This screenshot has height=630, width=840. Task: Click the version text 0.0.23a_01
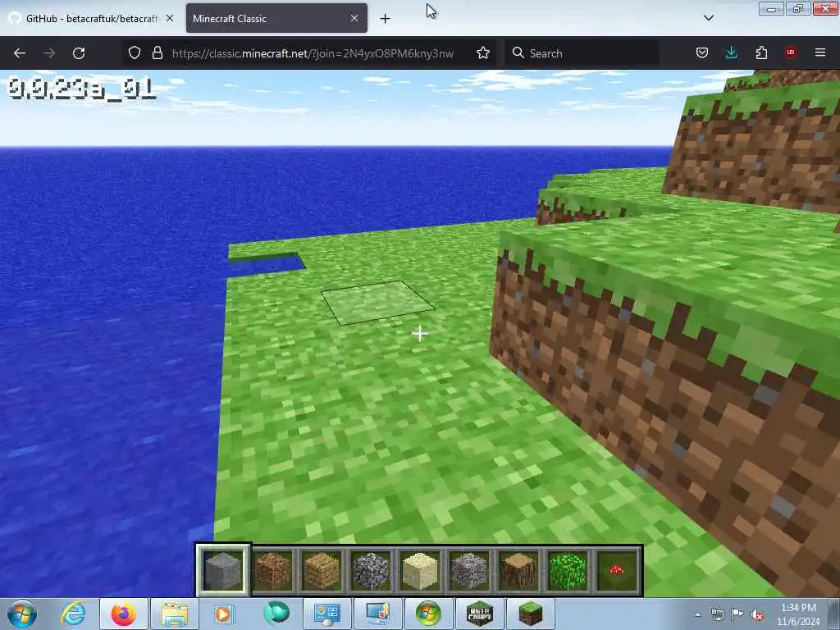pyautogui.click(x=81, y=89)
